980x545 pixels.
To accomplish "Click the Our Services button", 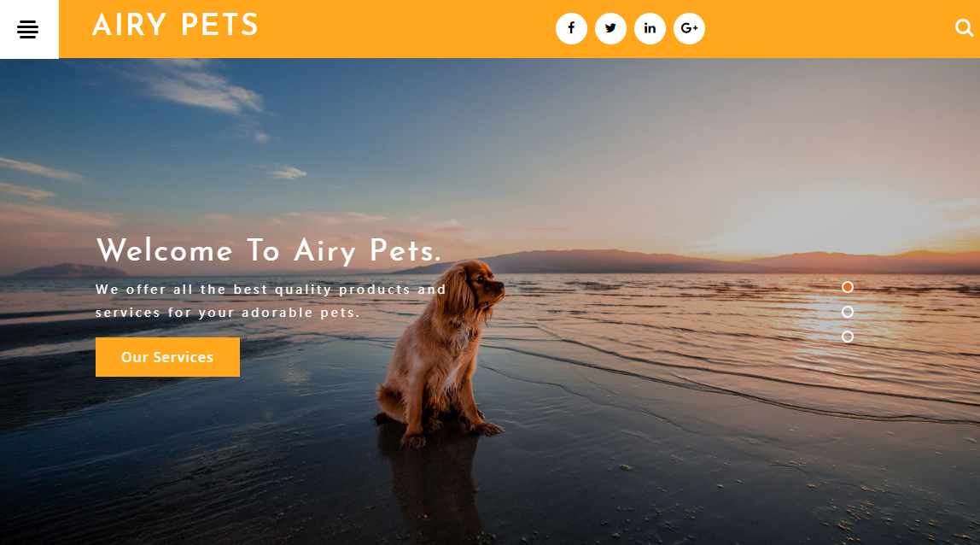I will [x=167, y=357].
